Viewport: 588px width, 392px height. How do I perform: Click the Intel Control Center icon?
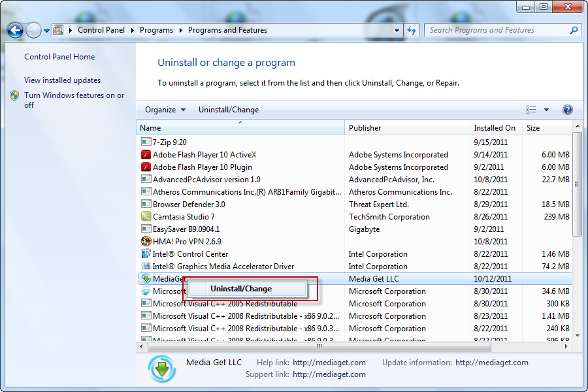tap(146, 253)
